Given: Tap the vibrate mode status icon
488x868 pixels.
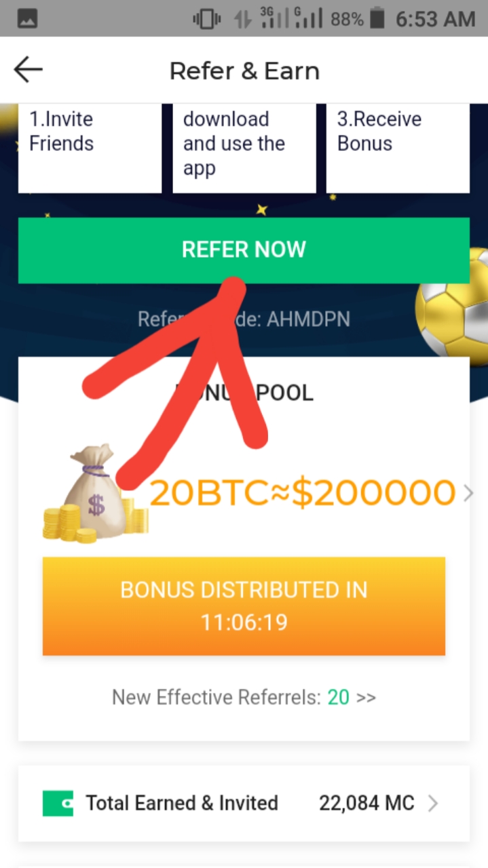Looking at the screenshot, I should pyautogui.click(x=206, y=19).
